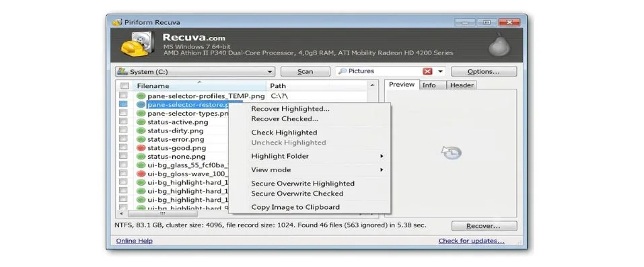Switch to the Header tab

coord(462,85)
